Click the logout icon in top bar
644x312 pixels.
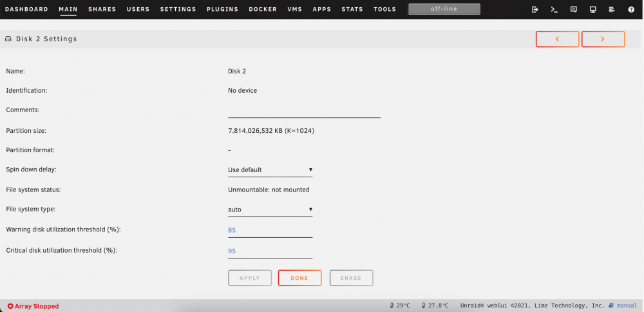535,10
